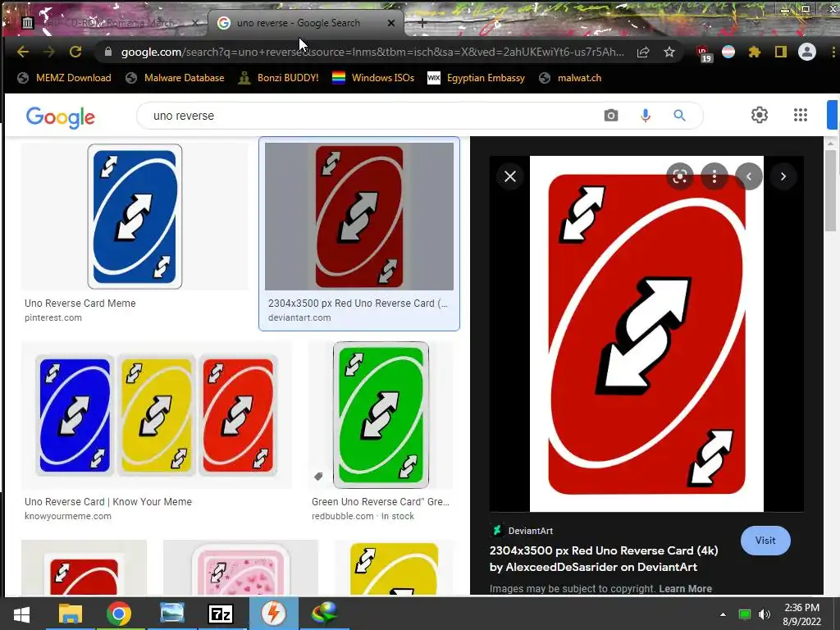Select the green Uno Reverse card thumbnail

381,415
